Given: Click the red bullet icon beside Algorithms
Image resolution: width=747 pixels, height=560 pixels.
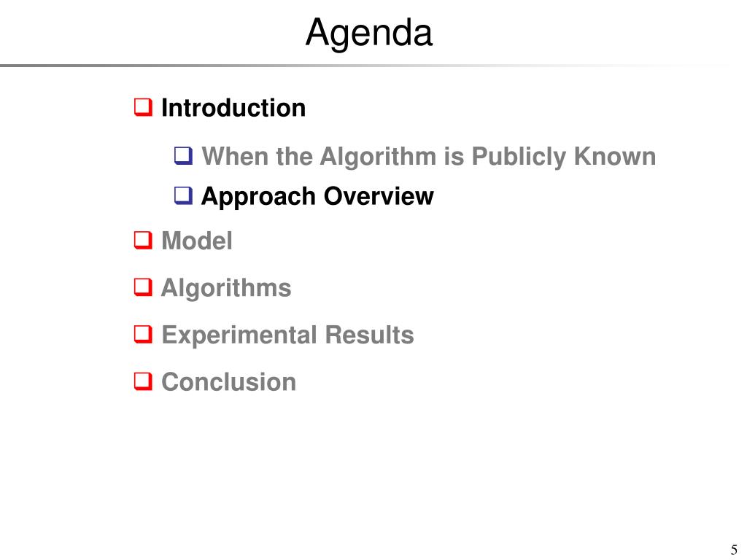Looking at the screenshot, I should click(x=144, y=287).
